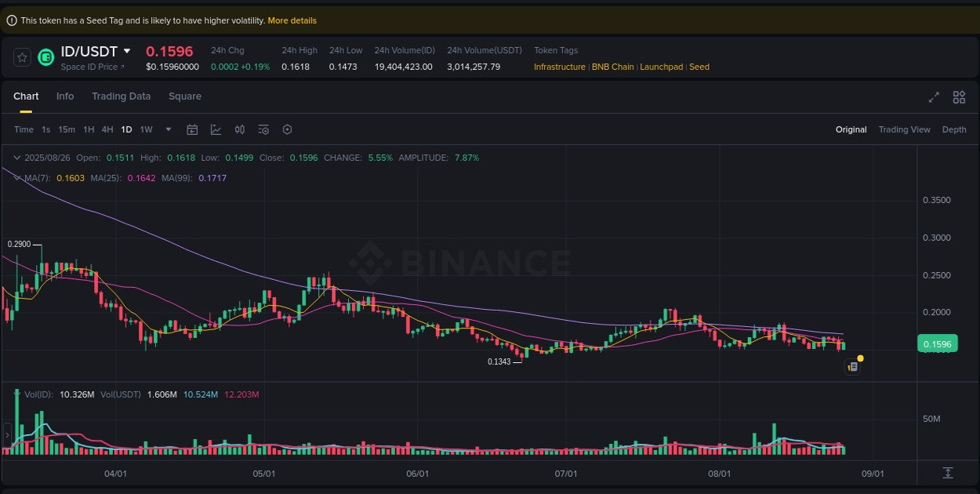Open the indicators chart icon
Screen dimensions: 980x494
pos(216,129)
